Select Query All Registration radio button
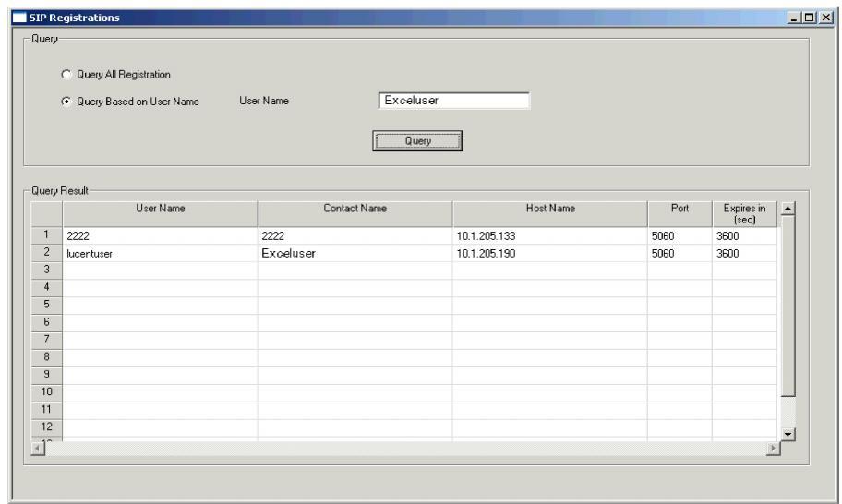The image size is (842, 504). 67,74
